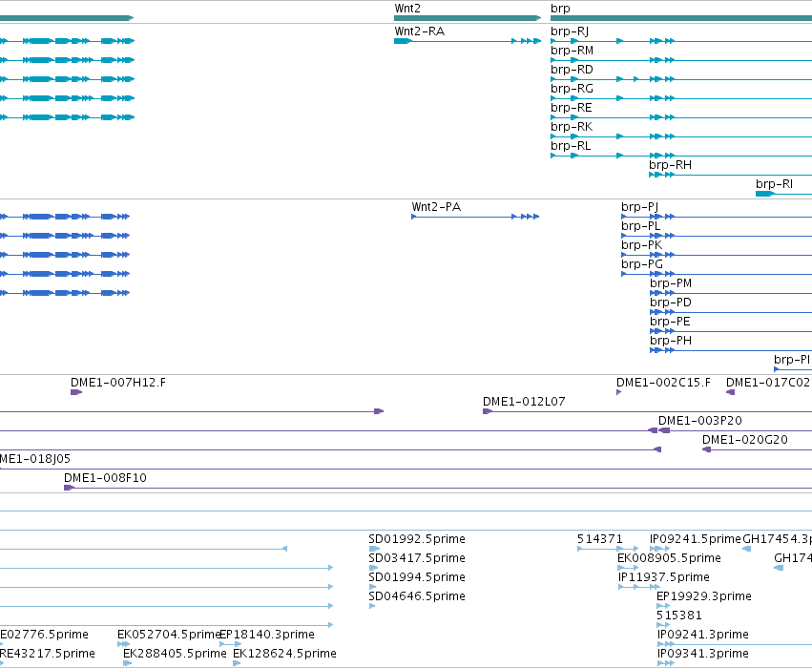
Task: Select the GH17454.3p EST label
Action: [778, 539]
